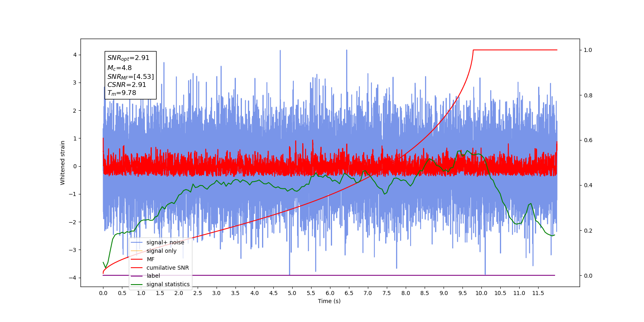Click the 10.5 tick on time axis
This screenshot has width=644, height=322.
click(500, 293)
